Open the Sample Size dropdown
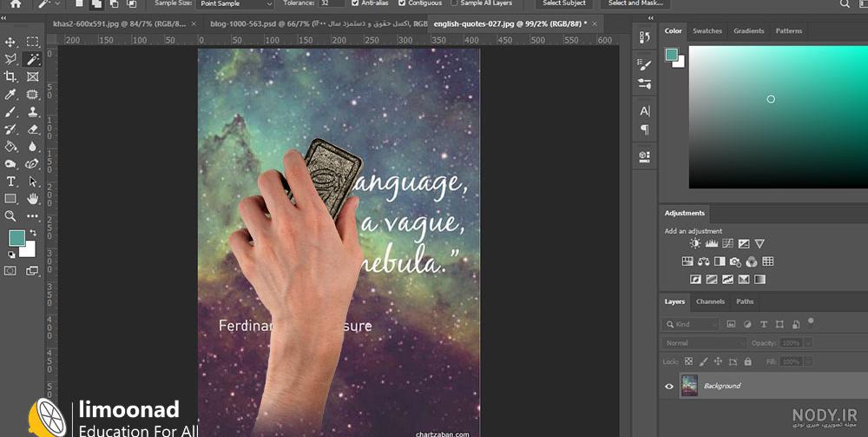Screen dimensions: 868x437 pos(235,3)
